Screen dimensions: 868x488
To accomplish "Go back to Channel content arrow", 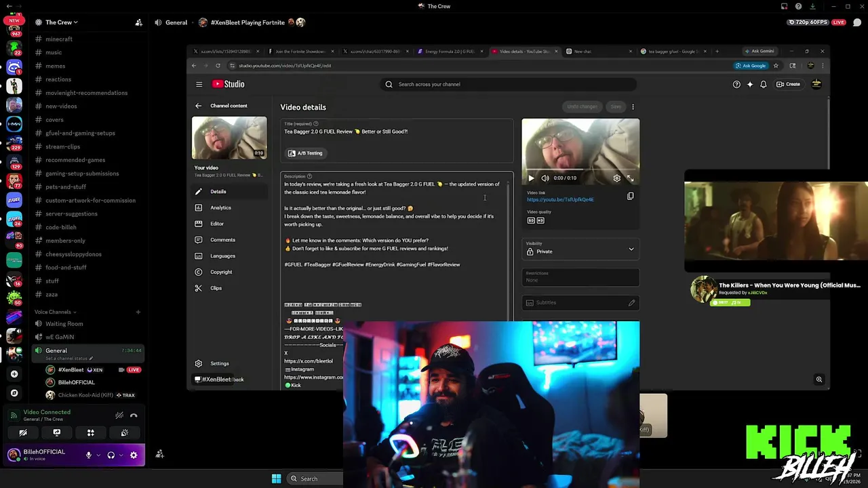I will (198, 106).
